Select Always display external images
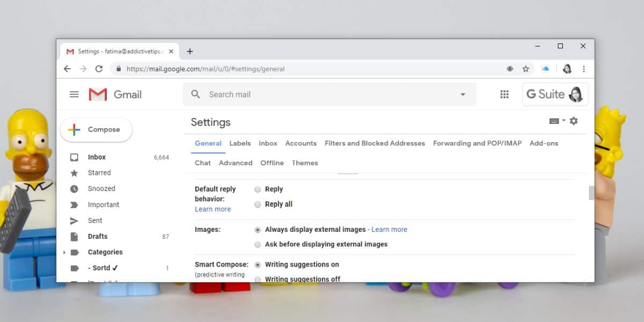The width and height of the screenshot is (644, 322). coord(258,230)
